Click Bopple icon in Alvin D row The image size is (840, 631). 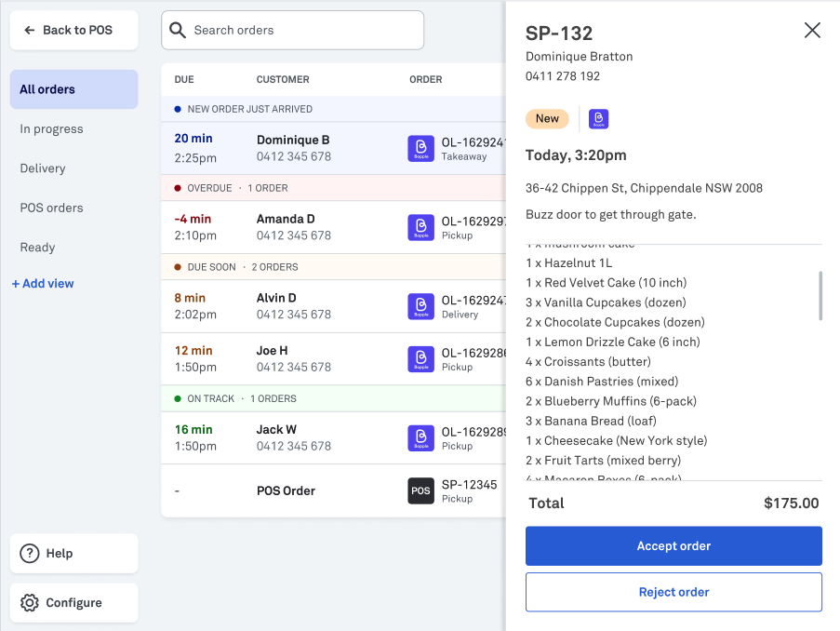pos(421,306)
